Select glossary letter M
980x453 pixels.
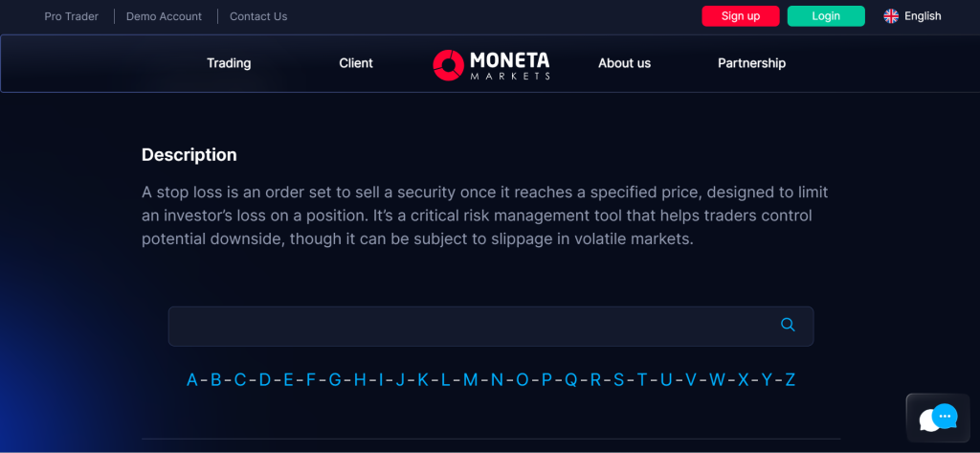click(470, 380)
